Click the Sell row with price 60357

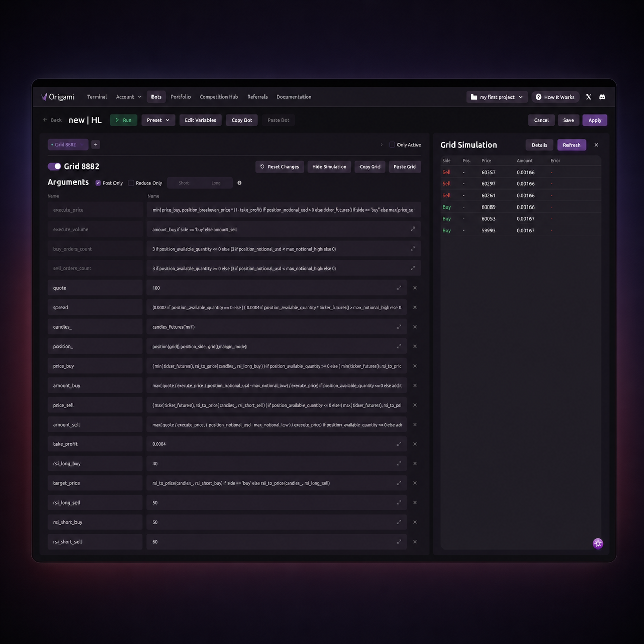(521, 172)
